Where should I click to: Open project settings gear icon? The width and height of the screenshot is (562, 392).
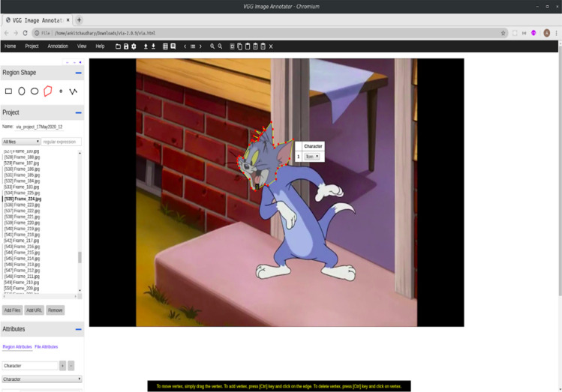(134, 46)
